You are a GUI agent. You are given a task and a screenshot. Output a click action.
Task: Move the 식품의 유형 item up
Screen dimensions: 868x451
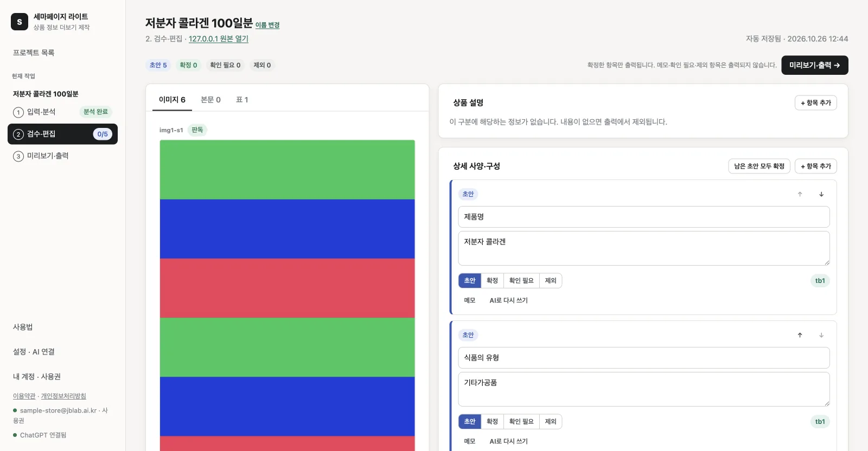point(800,335)
